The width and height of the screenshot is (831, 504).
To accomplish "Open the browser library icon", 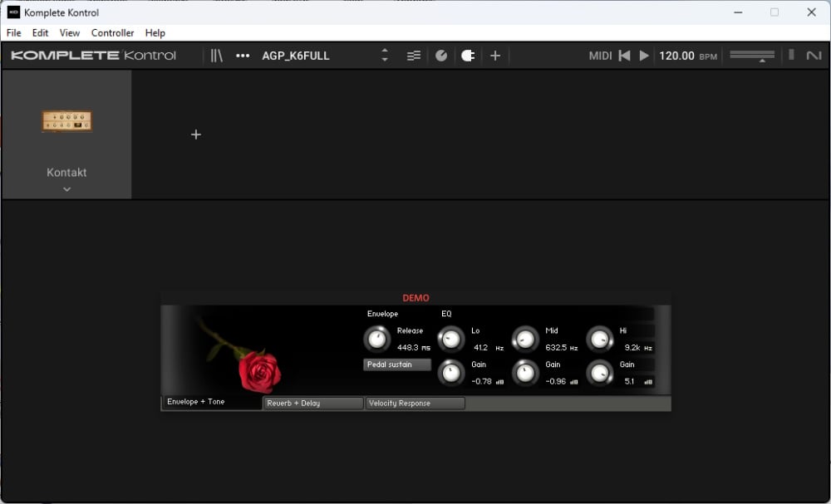I will pos(216,56).
